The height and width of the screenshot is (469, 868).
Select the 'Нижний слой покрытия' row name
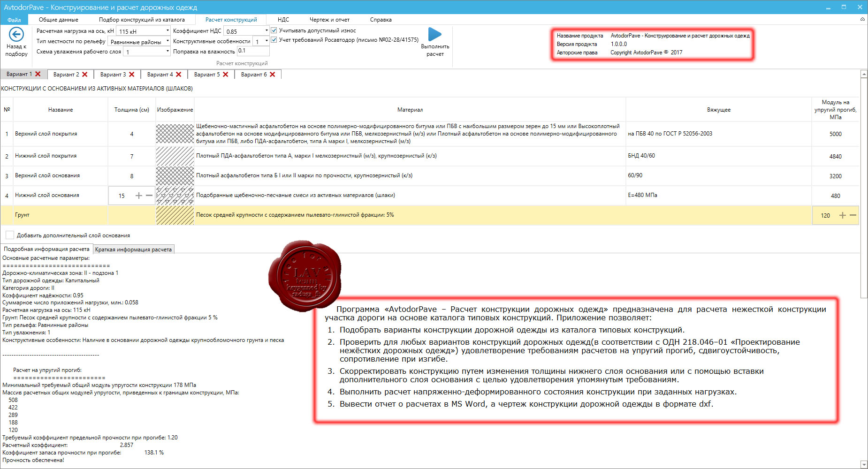pyautogui.click(x=46, y=156)
